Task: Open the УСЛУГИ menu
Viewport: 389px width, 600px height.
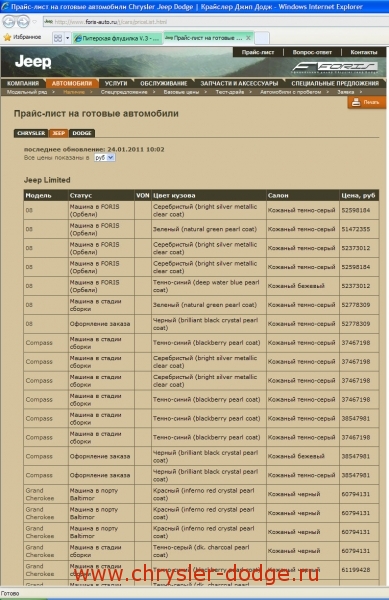Action: click(116, 83)
